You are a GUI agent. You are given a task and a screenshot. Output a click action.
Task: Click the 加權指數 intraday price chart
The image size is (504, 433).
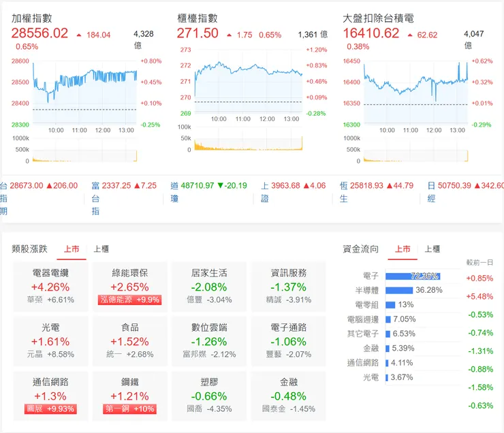tap(84, 92)
